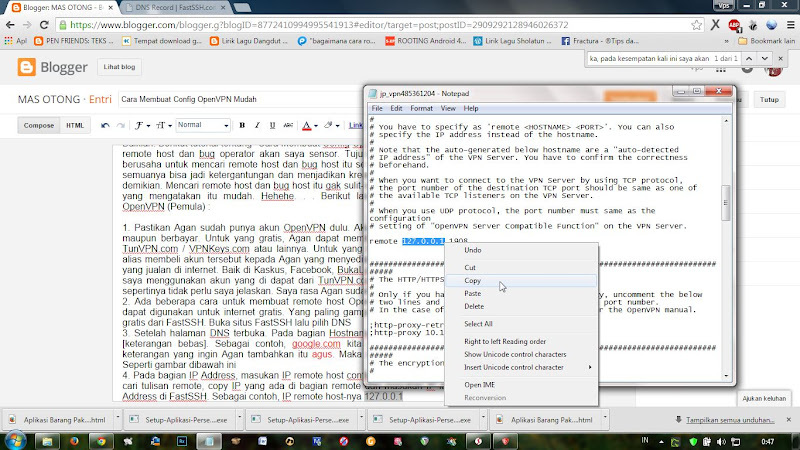800x450 pixels.
Task: Switch to the Blogger MAS OTONG tab
Action: (x=62, y=8)
